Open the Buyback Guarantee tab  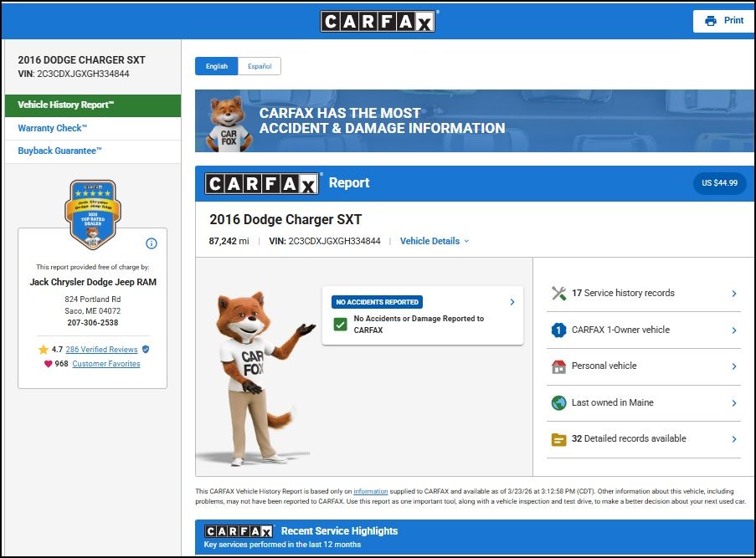pos(60,151)
